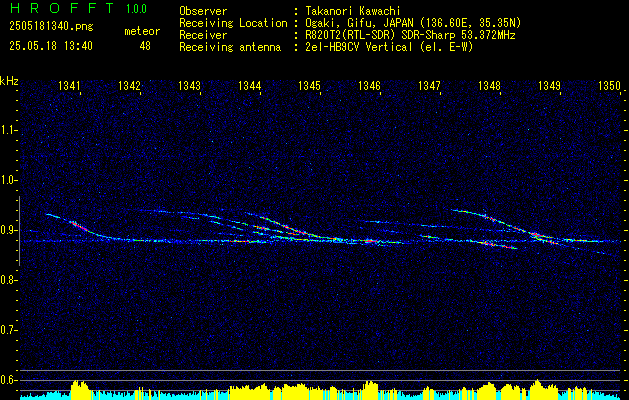
Task: Click the 0.9 kHz frequency label
Action: [7, 230]
